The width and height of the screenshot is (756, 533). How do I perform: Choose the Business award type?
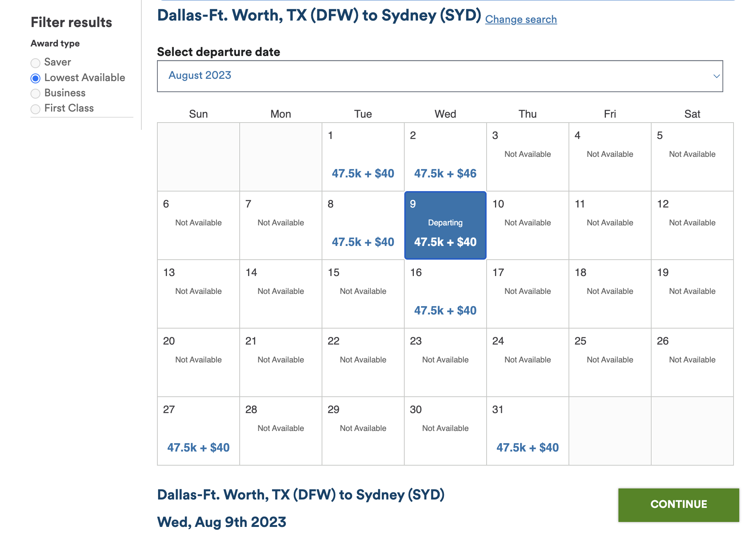(x=35, y=94)
